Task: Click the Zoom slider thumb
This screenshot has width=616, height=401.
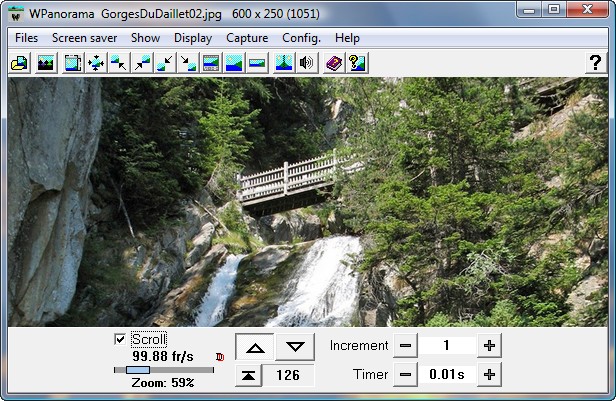Action: tap(138, 370)
